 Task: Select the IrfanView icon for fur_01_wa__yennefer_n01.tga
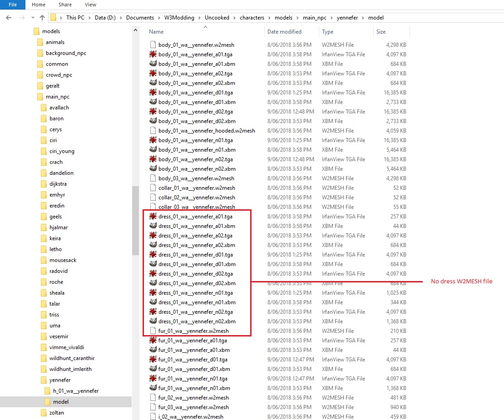153,379
